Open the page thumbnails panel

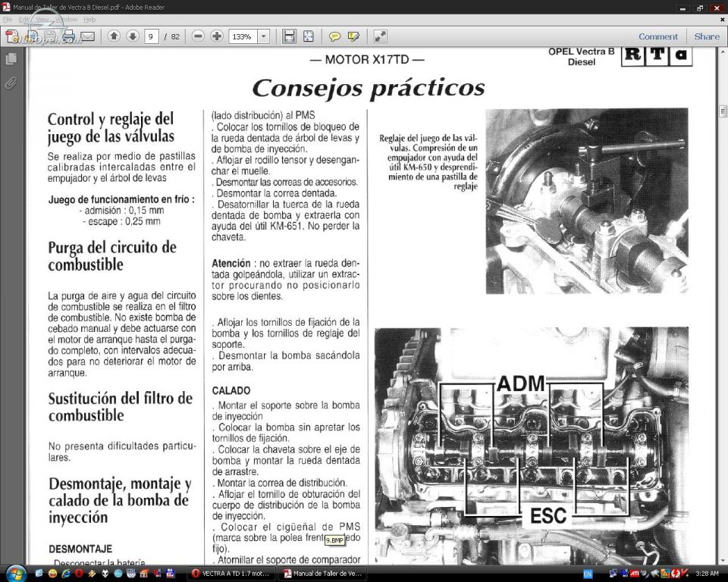click(11, 59)
